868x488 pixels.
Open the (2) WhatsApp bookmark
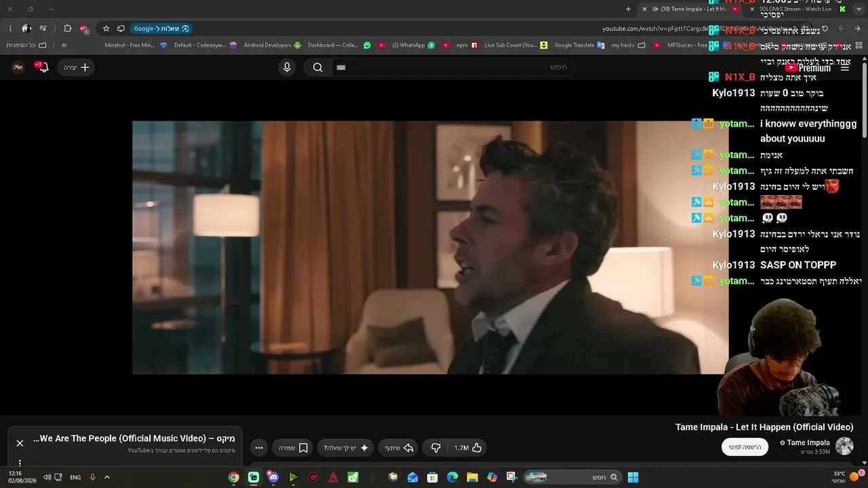[413, 45]
